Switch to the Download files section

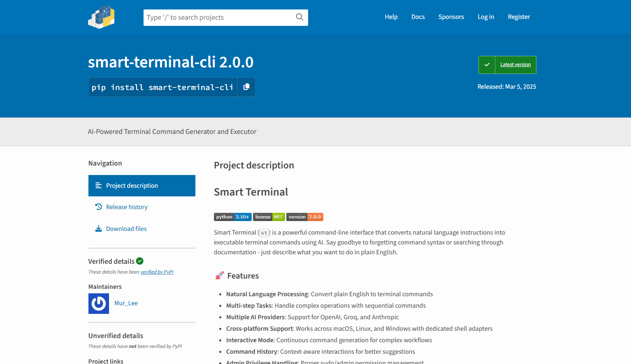point(126,228)
